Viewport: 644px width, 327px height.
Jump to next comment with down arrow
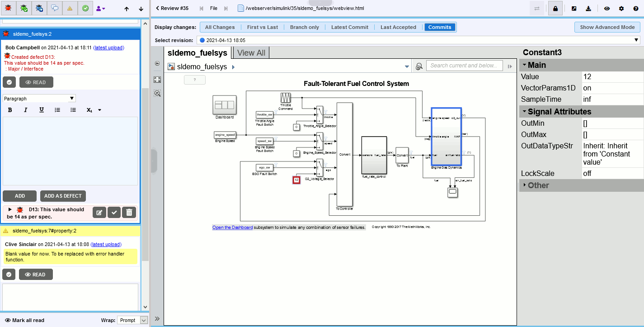(141, 9)
